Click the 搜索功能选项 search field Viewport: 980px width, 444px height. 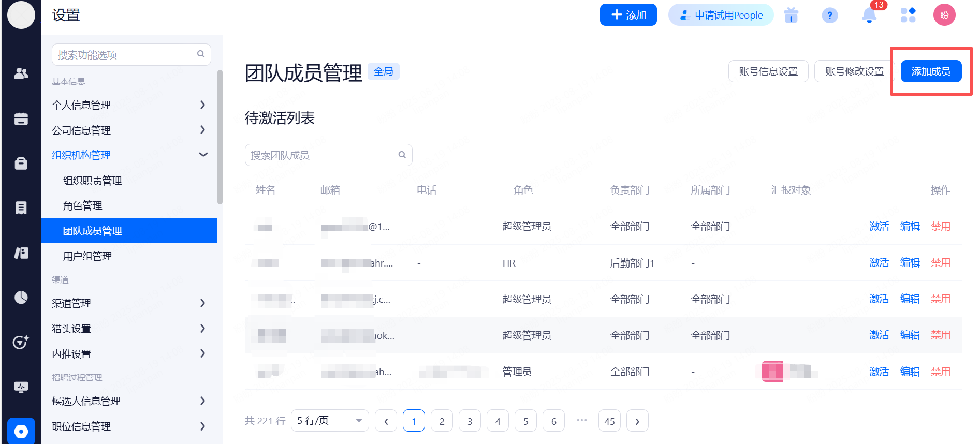point(125,55)
